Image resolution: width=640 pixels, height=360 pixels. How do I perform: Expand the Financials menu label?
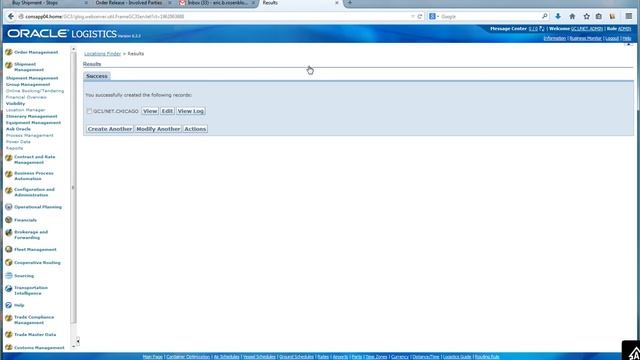[25, 220]
